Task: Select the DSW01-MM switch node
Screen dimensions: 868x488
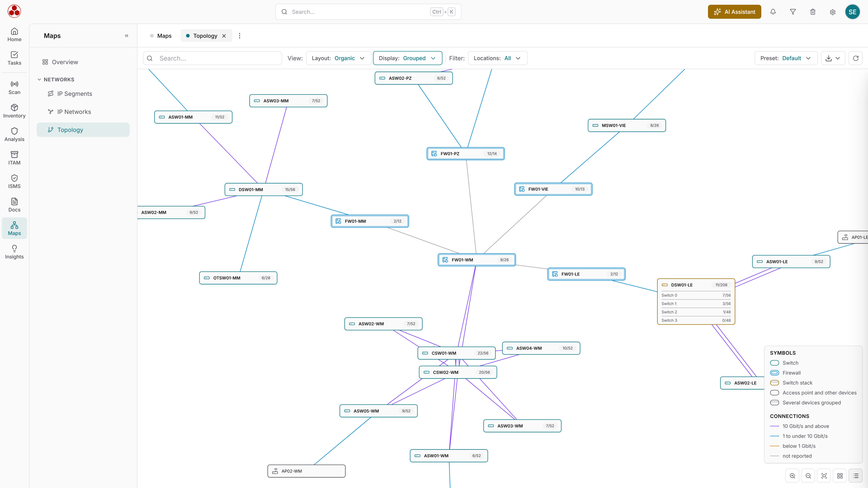Action: pos(264,190)
